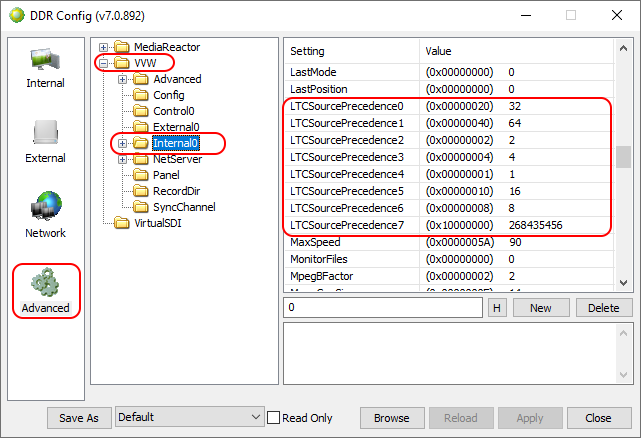
Task: Expand the MediaReactor tree node
Action: pos(103,47)
